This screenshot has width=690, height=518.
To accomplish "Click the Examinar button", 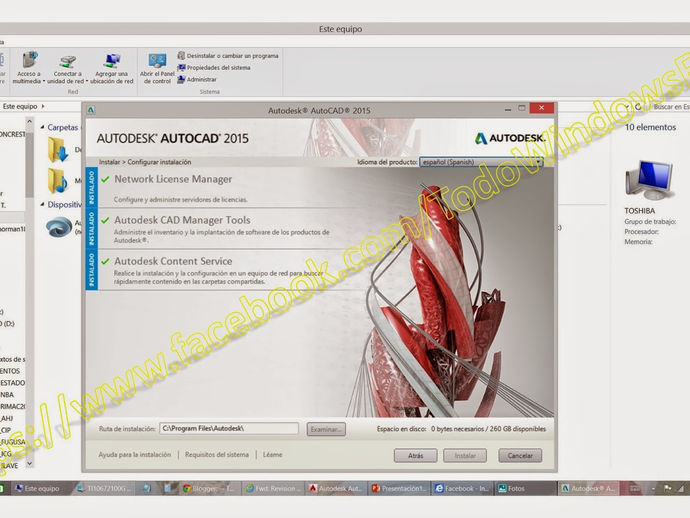I will coord(326,429).
